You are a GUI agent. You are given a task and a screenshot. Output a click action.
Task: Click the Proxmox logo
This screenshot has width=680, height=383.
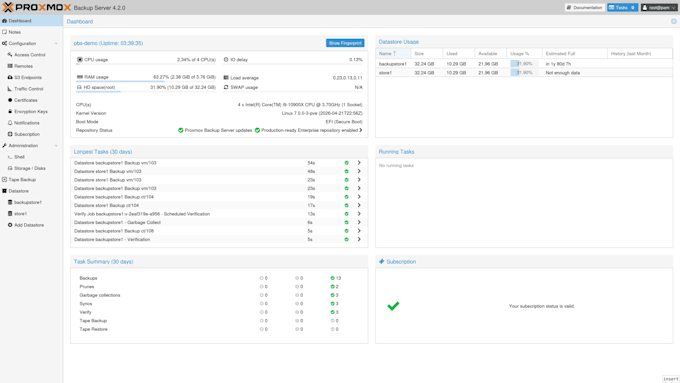(x=36, y=7)
